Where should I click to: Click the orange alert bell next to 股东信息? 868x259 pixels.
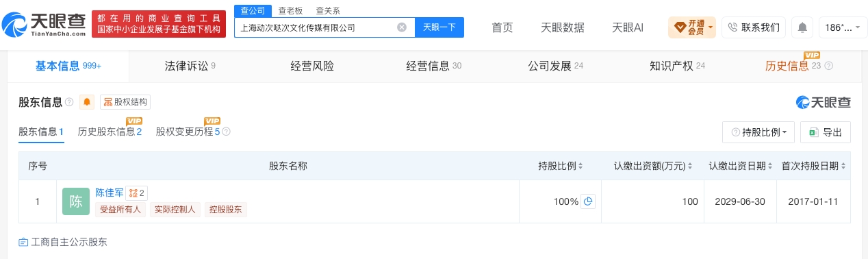click(x=87, y=102)
